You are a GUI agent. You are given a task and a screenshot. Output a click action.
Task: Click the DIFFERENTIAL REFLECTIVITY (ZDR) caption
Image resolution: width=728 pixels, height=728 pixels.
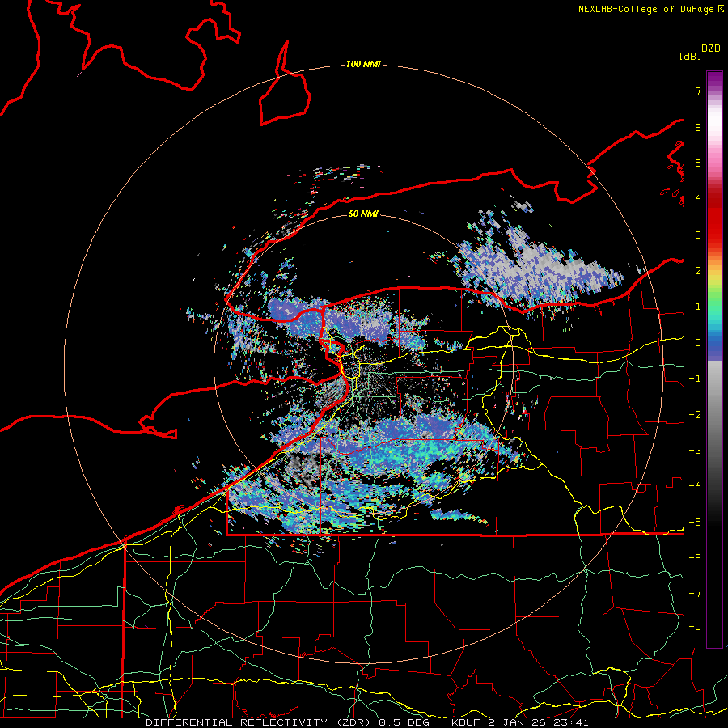256,722
